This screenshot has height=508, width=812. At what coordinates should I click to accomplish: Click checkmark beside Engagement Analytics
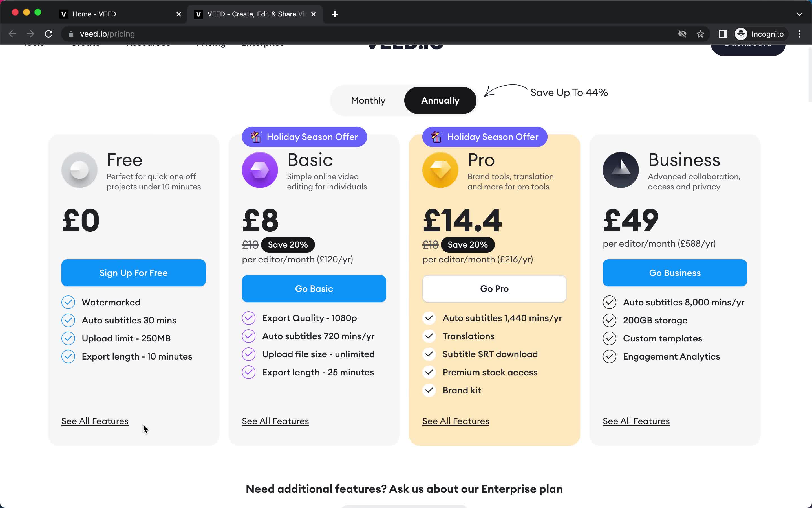609,356
